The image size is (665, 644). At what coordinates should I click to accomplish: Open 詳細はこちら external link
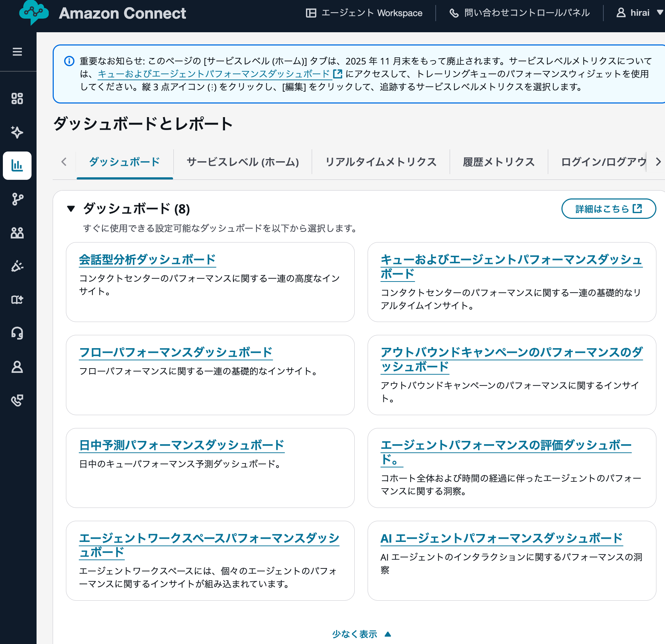click(608, 208)
